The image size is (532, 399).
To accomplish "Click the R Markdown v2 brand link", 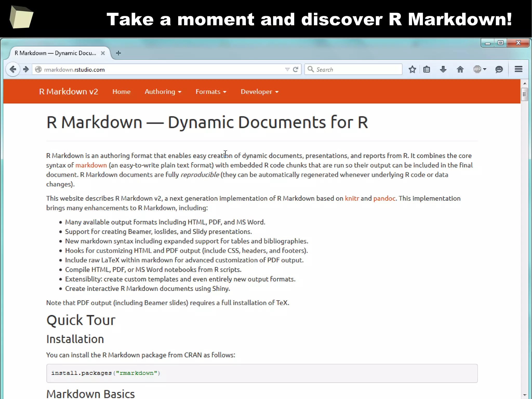I will [69, 91].
